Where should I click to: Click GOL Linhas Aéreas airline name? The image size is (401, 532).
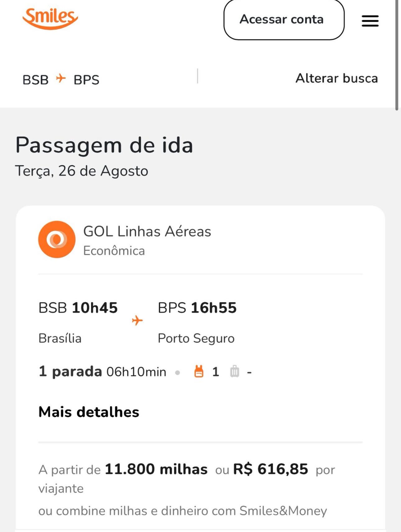(147, 231)
